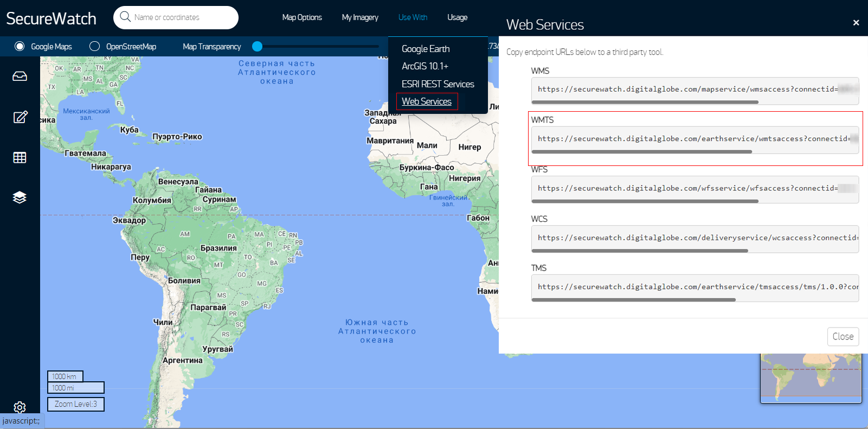Click the Уругвай label on the map
Image resolution: width=868 pixels, height=429 pixels.
(217, 349)
